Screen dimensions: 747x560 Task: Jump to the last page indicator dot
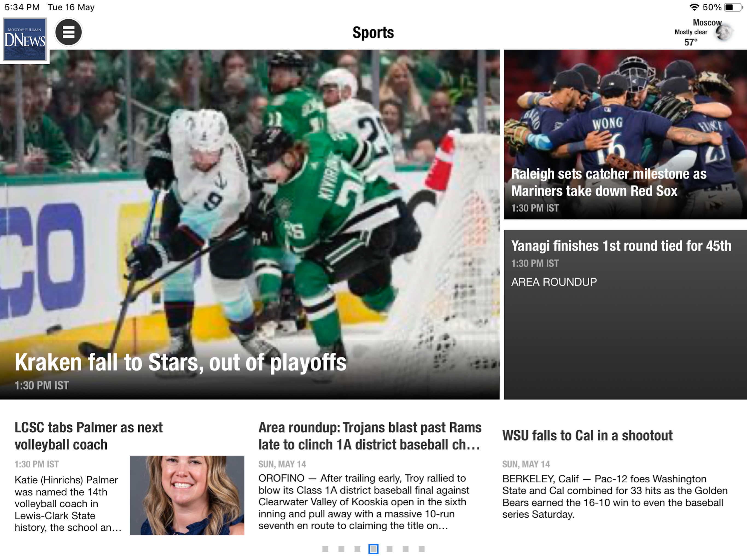[421, 549]
